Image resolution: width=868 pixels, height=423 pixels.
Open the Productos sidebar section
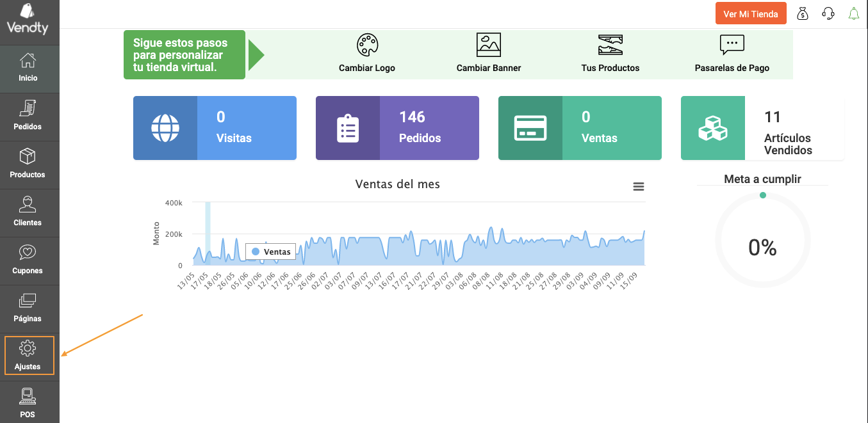pos(29,165)
